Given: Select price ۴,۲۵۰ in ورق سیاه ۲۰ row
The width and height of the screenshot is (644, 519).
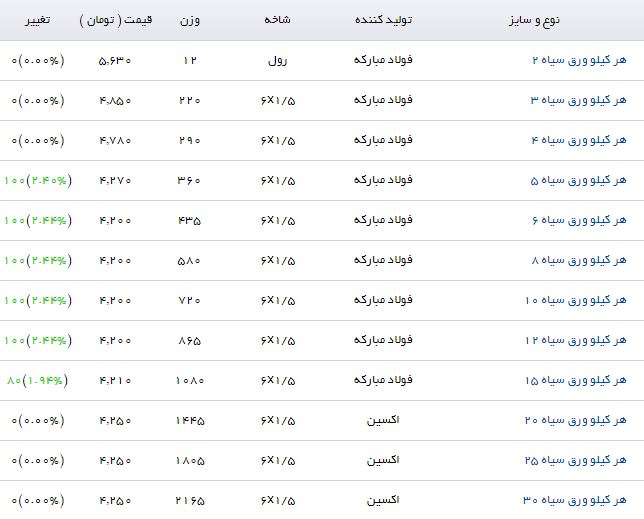Looking at the screenshot, I should (x=115, y=421).
